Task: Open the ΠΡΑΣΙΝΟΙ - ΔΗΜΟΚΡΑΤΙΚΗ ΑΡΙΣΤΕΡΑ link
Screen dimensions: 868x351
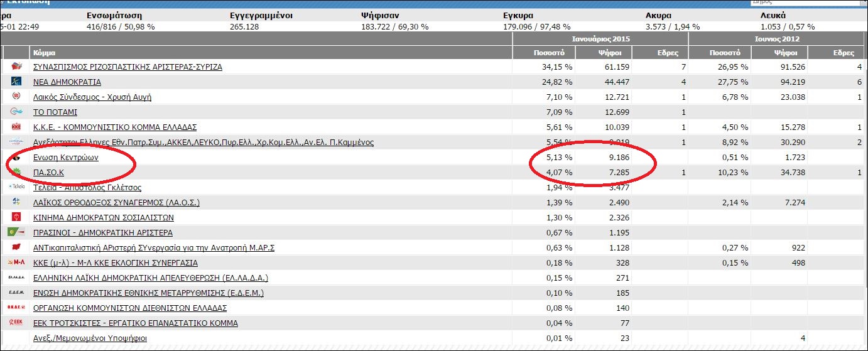Action: tap(103, 232)
